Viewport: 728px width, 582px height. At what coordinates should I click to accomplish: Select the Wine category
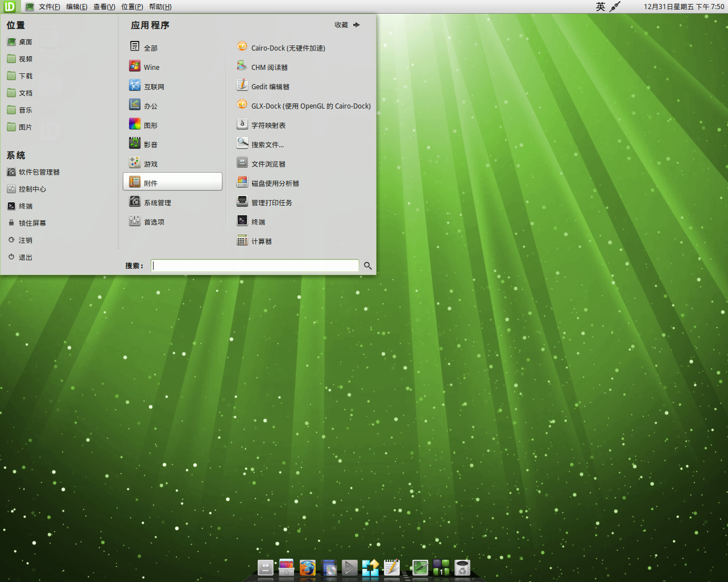(x=172, y=67)
